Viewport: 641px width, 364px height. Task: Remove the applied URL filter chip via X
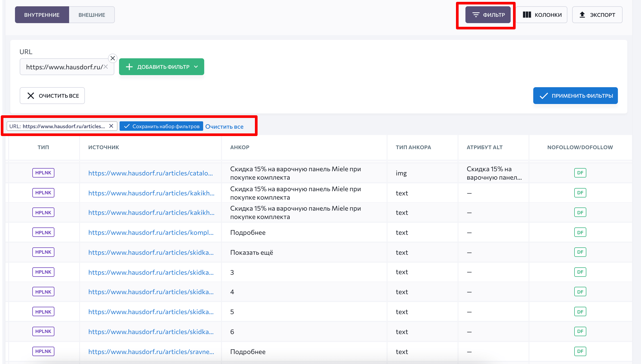click(x=111, y=126)
